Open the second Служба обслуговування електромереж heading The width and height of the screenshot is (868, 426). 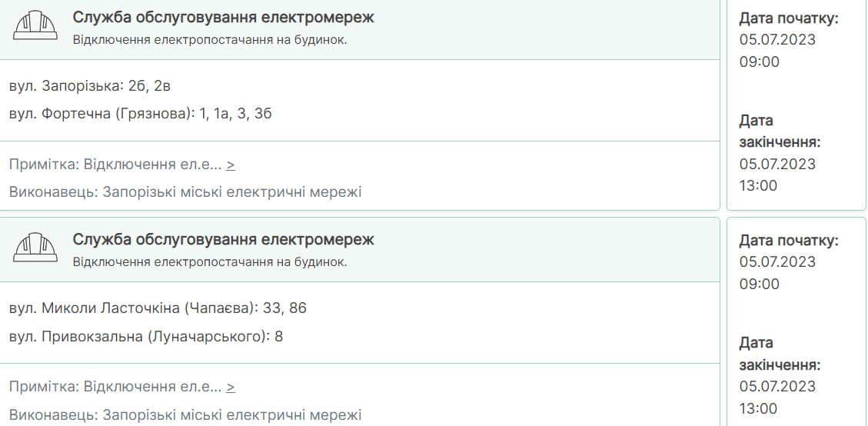[223, 239]
